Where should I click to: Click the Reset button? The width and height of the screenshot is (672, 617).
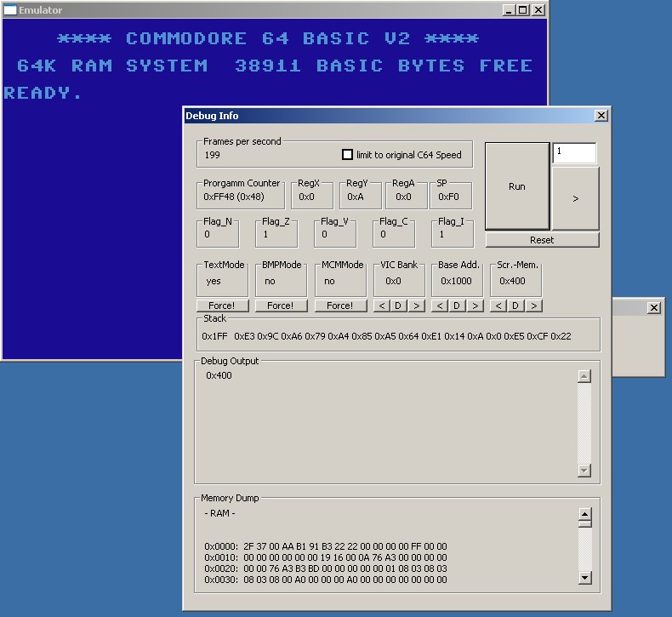click(x=542, y=240)
